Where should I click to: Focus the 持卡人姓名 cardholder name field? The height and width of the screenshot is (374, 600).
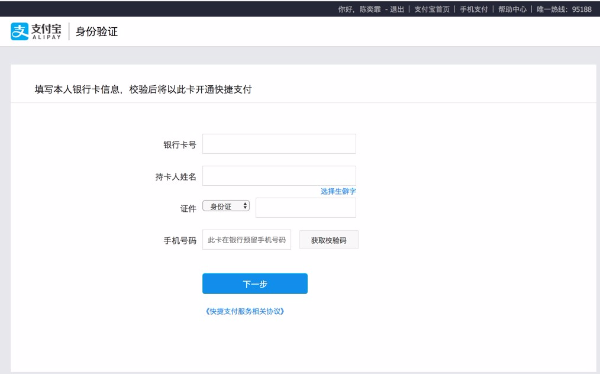[x=279, y=176]
